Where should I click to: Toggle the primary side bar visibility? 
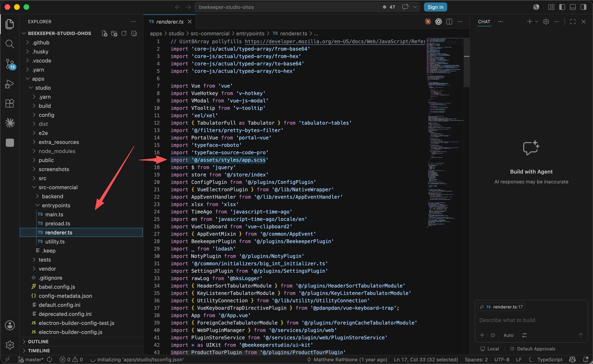tap(562, 7)
